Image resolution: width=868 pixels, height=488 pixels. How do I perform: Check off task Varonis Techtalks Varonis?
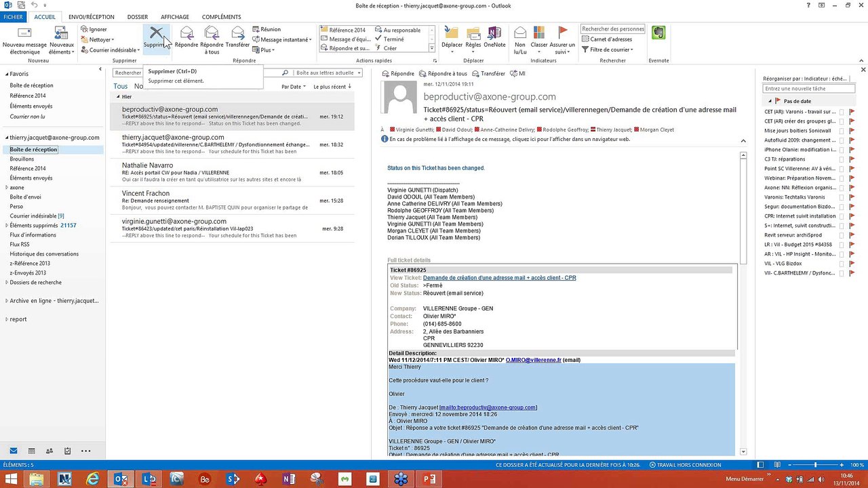pos(842,197)
